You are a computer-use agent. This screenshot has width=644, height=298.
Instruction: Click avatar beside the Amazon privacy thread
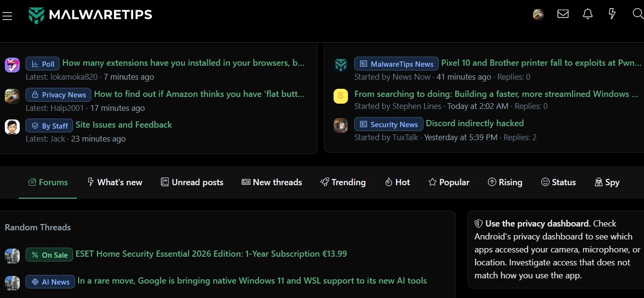point(12,96)
